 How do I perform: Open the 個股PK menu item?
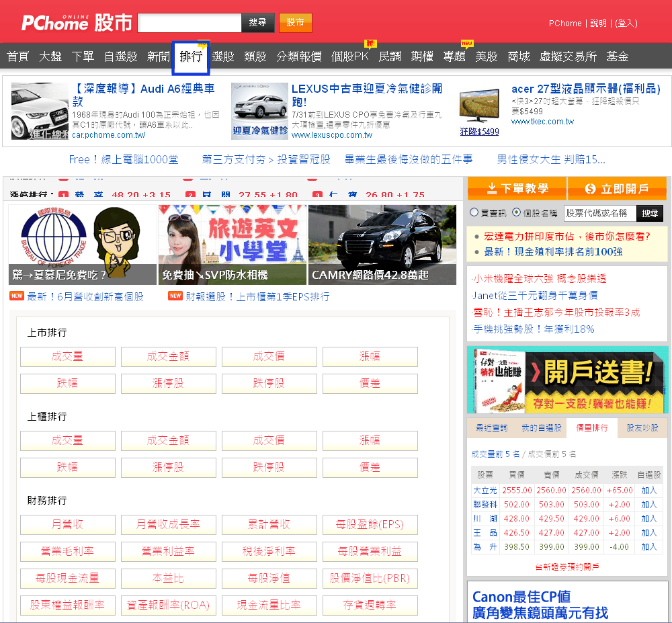[349, 56]
